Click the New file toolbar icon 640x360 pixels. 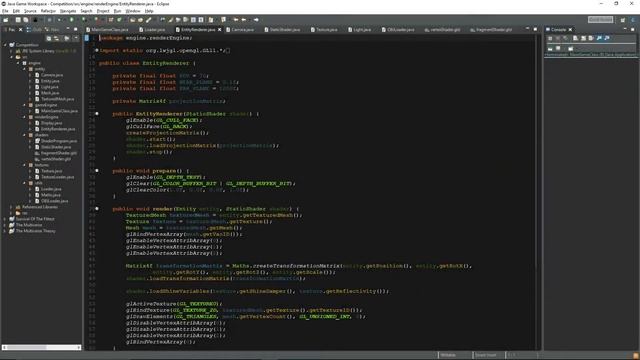click(6, 20)
